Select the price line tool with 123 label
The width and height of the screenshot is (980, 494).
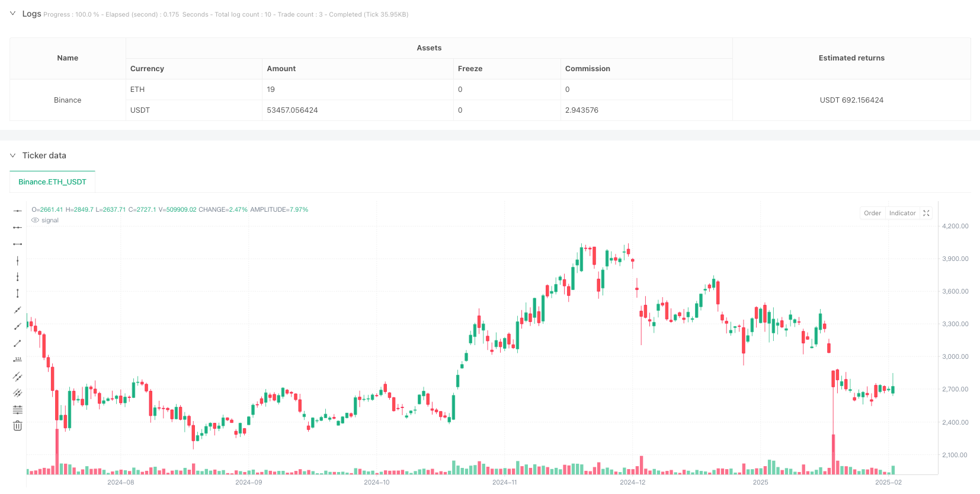tap(18, 359)
